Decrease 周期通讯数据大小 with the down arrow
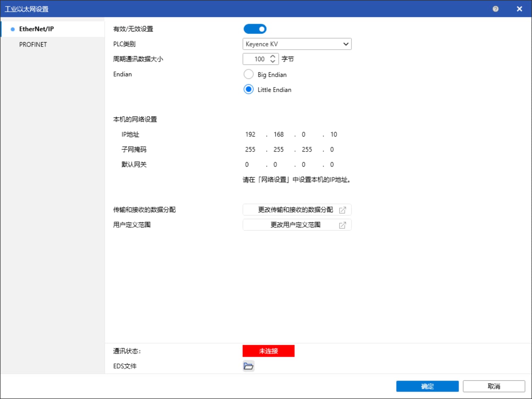Screen dimensions: 532x399 273,62
